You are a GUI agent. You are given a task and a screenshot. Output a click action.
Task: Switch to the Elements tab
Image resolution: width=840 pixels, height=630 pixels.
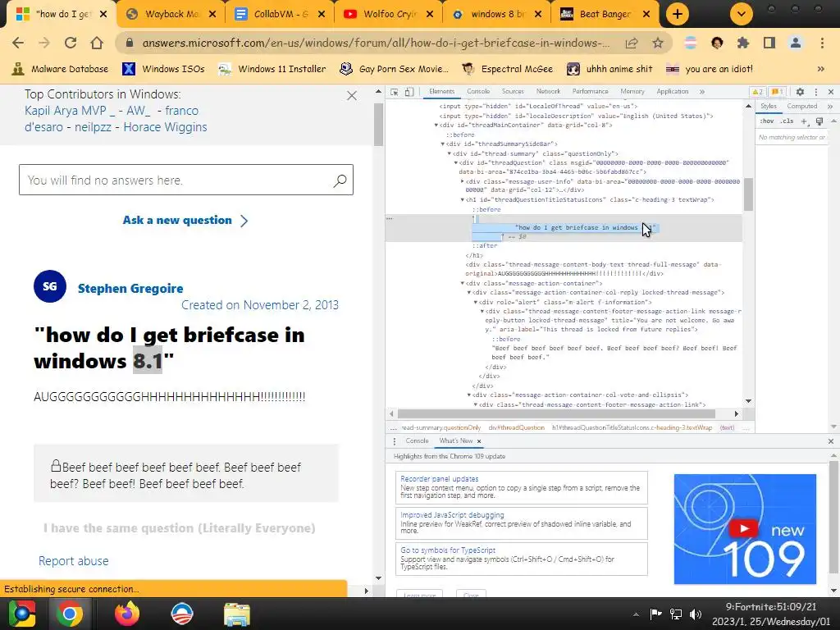[x=441, y=92]
